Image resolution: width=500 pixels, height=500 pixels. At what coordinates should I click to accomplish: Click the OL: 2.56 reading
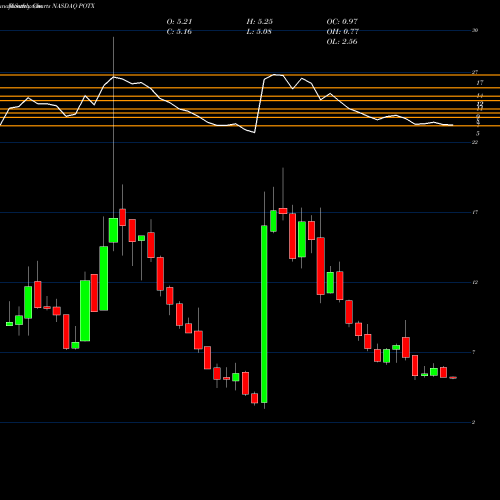342,42
